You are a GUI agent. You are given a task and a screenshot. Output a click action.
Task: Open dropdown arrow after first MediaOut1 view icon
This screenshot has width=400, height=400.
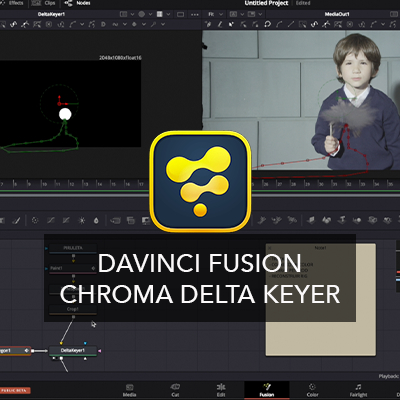(x=242, y=14)
